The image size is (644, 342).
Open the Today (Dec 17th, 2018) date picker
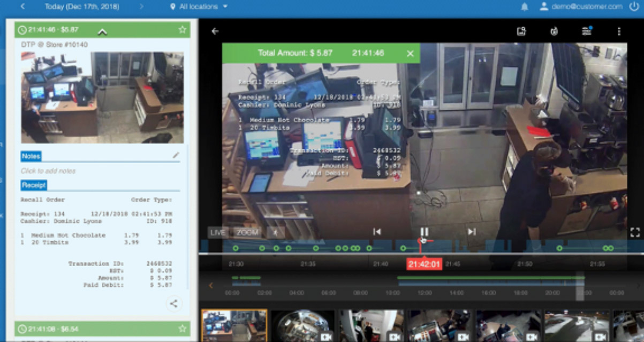pos(81,6)
